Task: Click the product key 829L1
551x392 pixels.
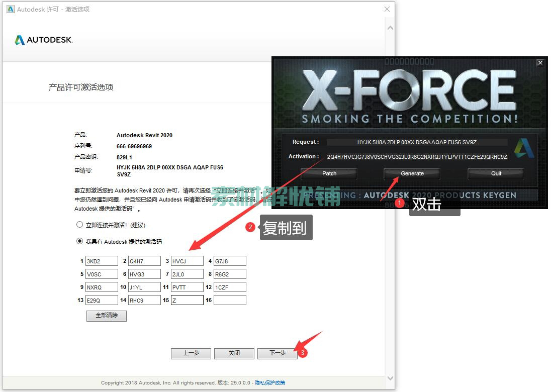Action: [124, 157]
